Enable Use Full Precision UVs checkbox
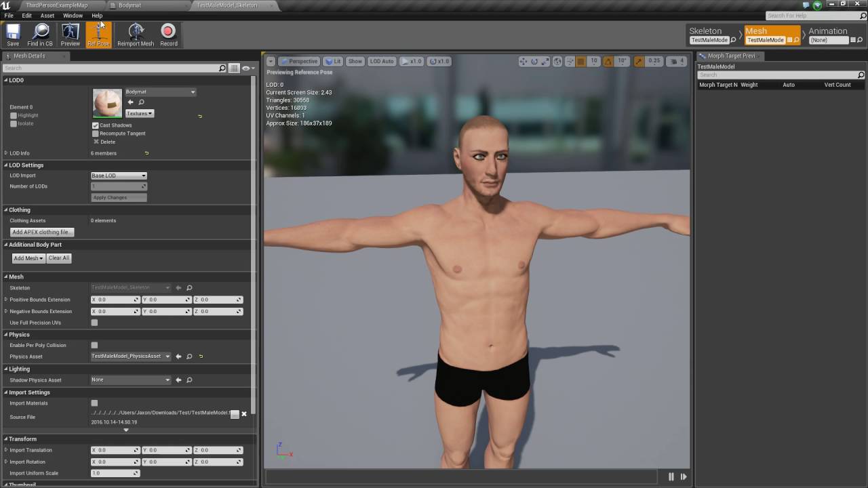 (x=94, y=323)
